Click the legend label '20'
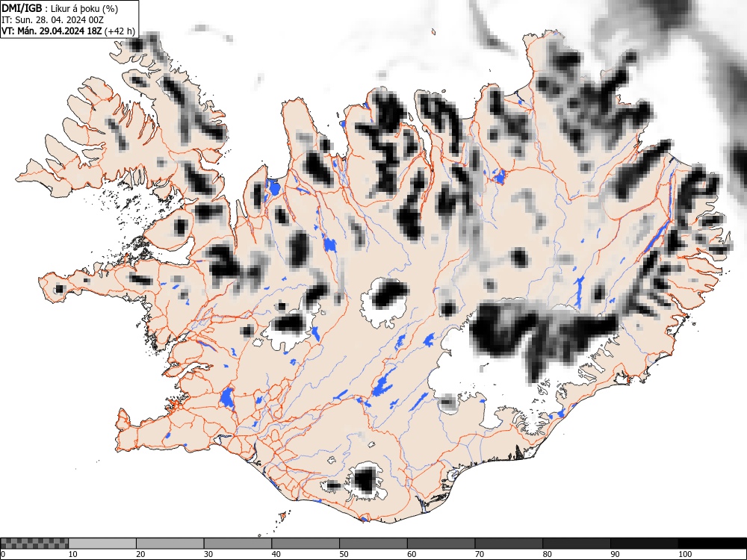This screenshot has height=560, width=747. click(x=140, y=554)
